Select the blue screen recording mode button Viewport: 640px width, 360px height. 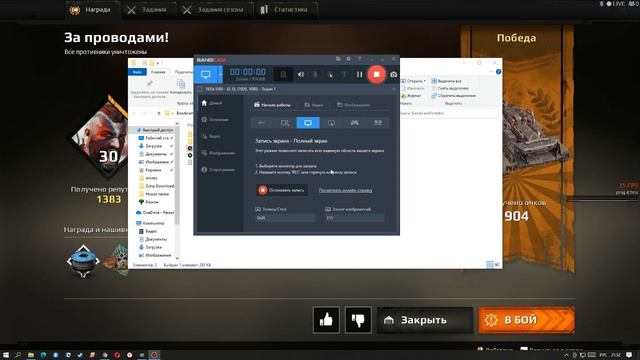[206, 74]
